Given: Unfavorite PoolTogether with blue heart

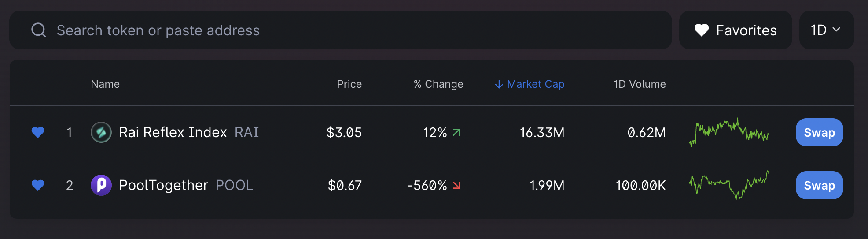Looking at the screenshot, I should (x=38, y=185).
